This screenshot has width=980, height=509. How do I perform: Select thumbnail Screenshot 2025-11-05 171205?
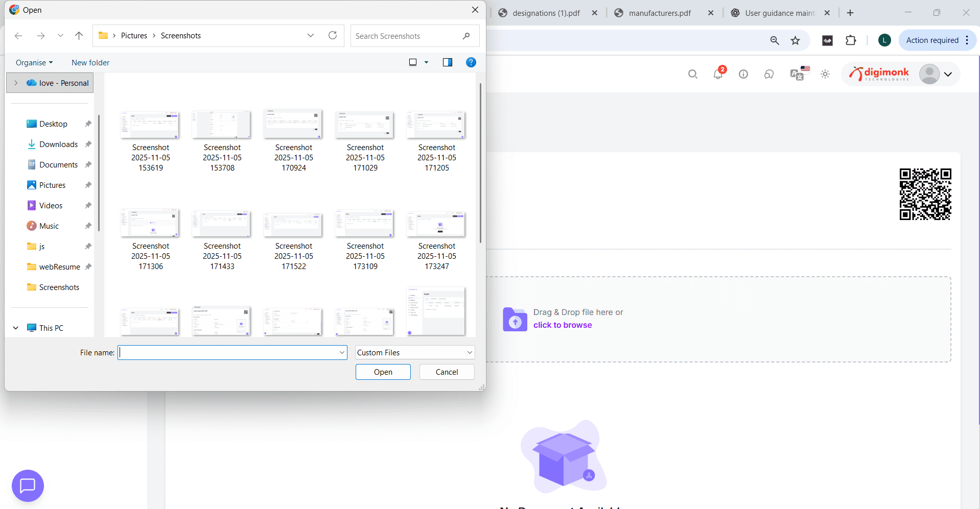point(435,124)
